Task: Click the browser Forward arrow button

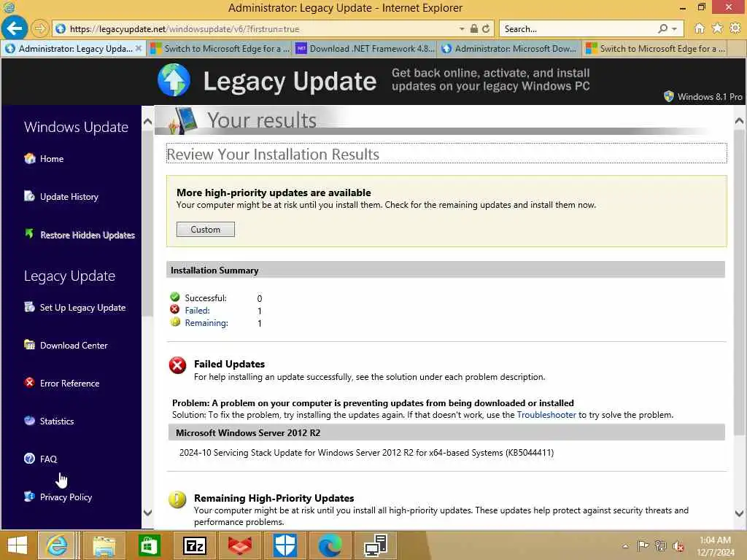Action: [40, 28]
